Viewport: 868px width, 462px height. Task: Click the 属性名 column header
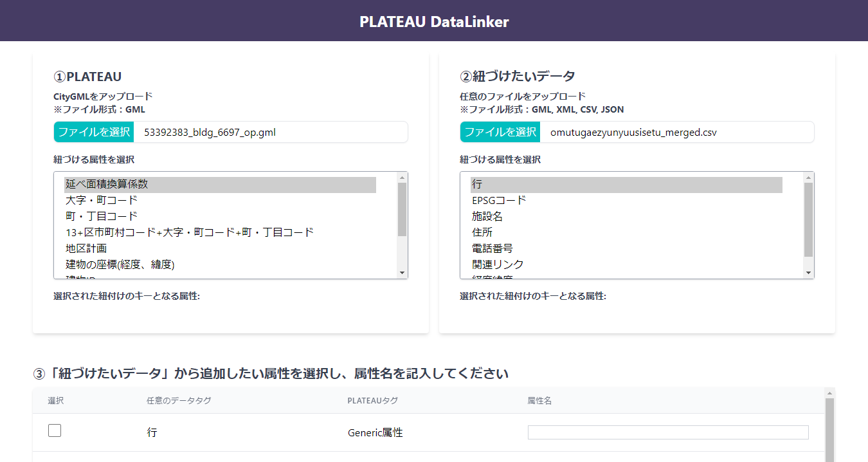click(540, 401)
